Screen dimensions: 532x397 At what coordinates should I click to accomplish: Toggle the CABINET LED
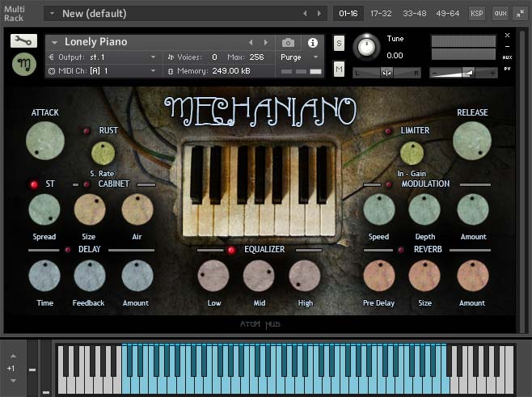(87, 184)
